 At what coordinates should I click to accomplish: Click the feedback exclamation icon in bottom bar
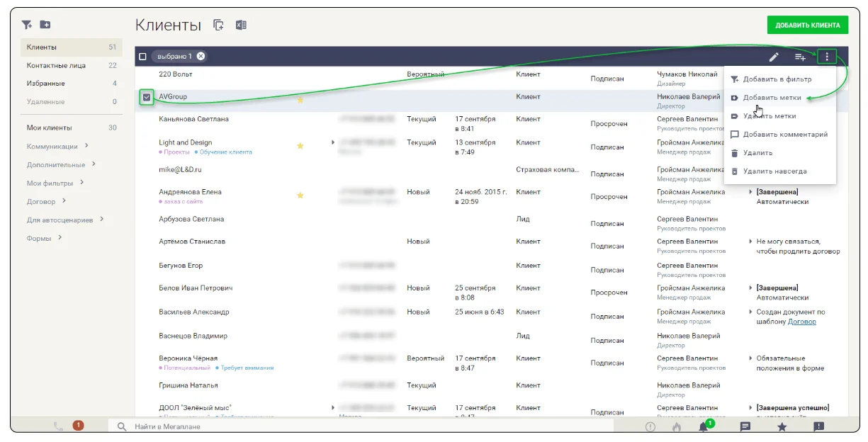(818, 426)
